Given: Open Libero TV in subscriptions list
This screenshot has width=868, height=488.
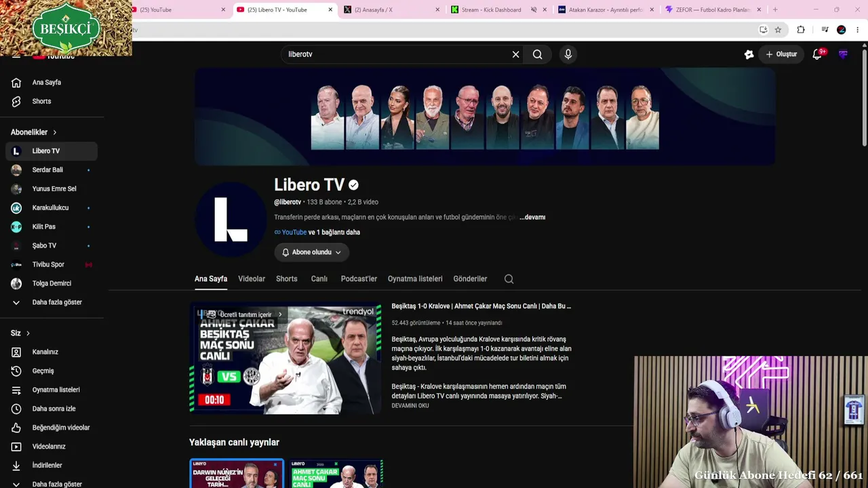Looking at the screenshot, I should click(52, 151).
